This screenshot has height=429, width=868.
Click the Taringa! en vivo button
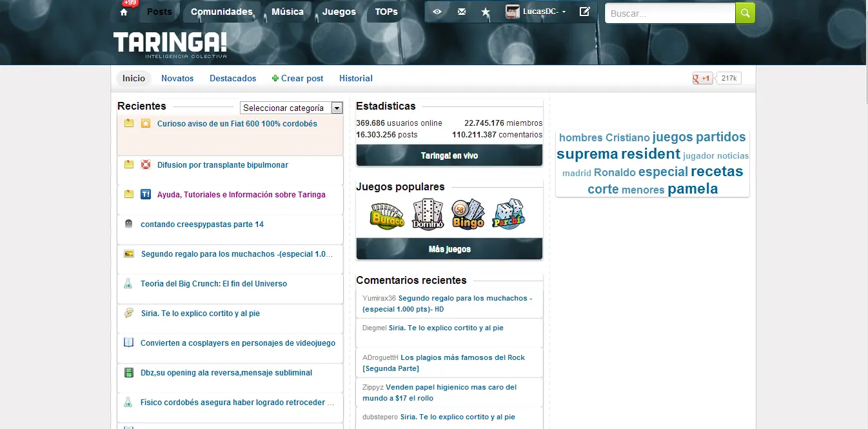click(449, 155)
